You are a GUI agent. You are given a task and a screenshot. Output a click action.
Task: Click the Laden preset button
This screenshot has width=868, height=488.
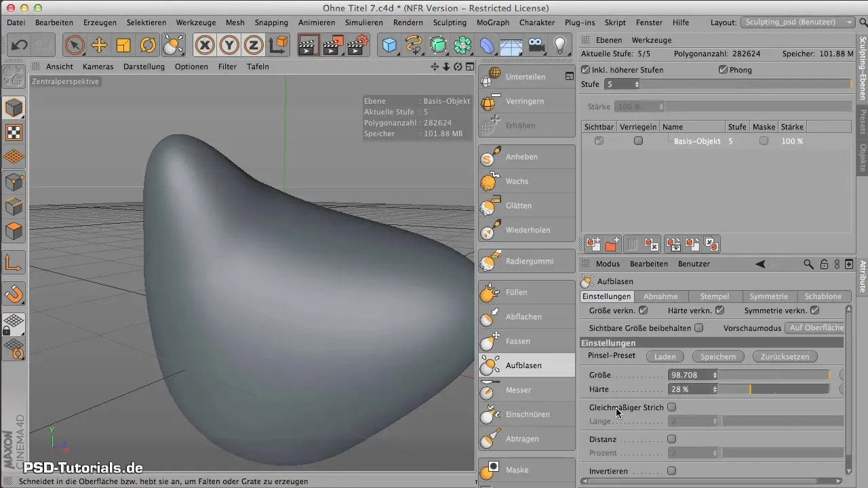coord(665,357)
